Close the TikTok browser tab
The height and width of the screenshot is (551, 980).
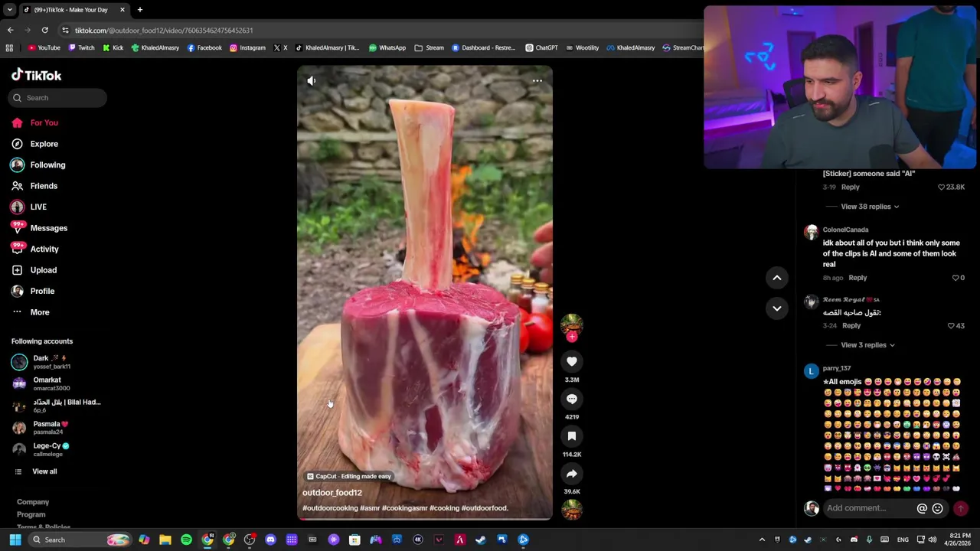(x=122, y=10)
